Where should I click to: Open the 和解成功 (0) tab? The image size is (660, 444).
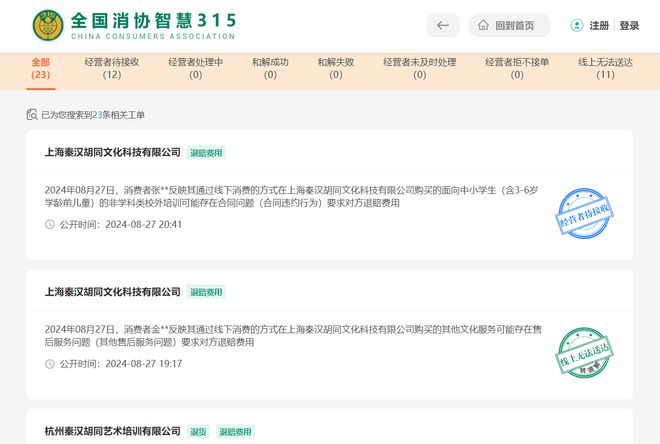270,69
